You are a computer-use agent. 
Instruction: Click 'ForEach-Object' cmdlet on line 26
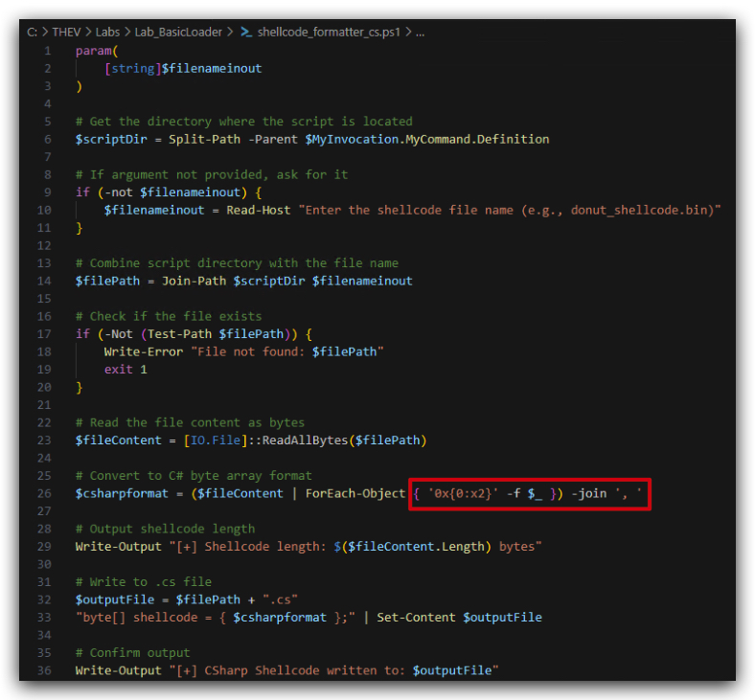coord(355,493)
